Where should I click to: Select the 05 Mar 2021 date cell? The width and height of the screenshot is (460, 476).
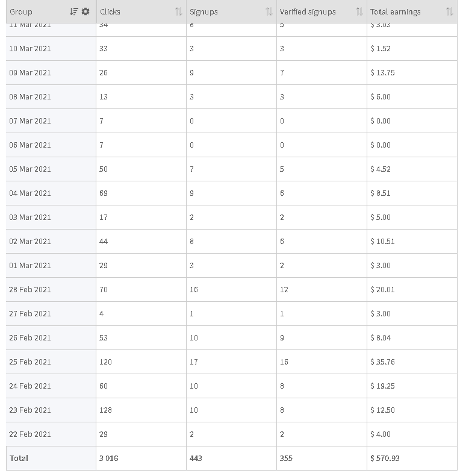(51, 169)
